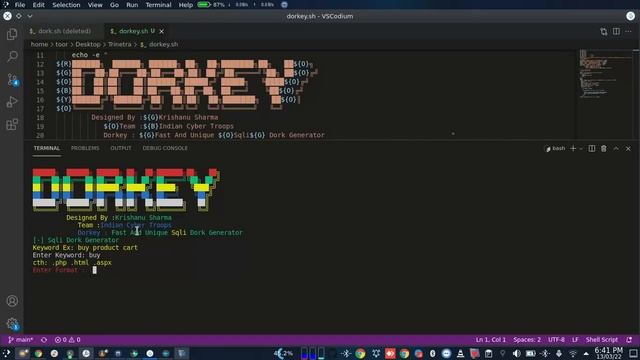Select the TERMINAL panel tab

pyautogui.click(x=47, y=148)
